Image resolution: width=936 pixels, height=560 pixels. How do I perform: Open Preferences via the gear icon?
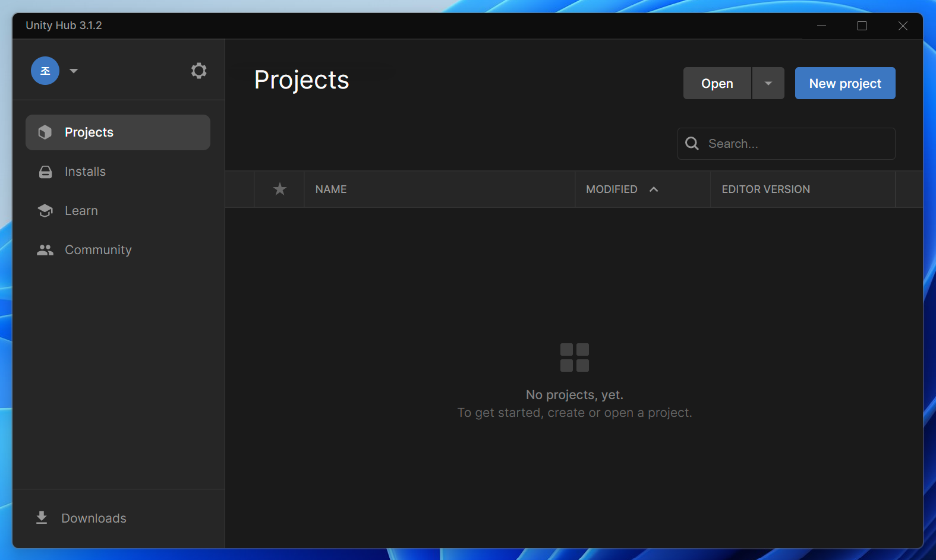pos(198,71)
